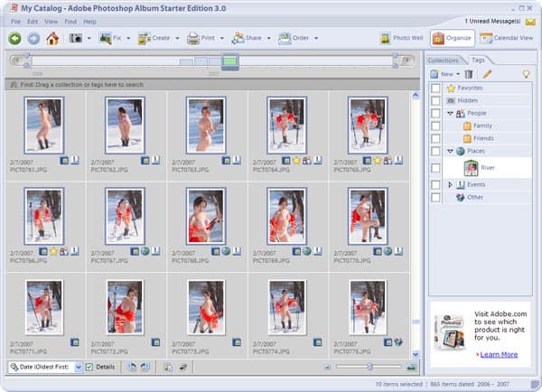542x392 pixels.
Task: Open the Fix photo tool
Action: (110, 38)
